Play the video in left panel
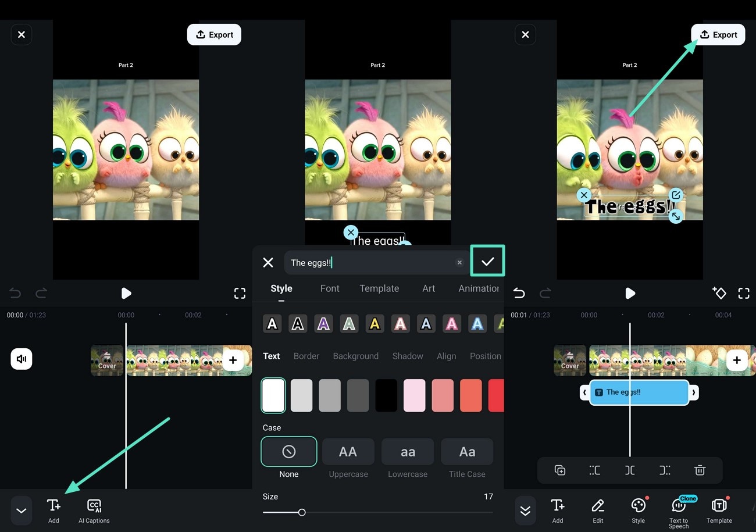The height and width of the screenshot is (532, 756). pos(126,294)
